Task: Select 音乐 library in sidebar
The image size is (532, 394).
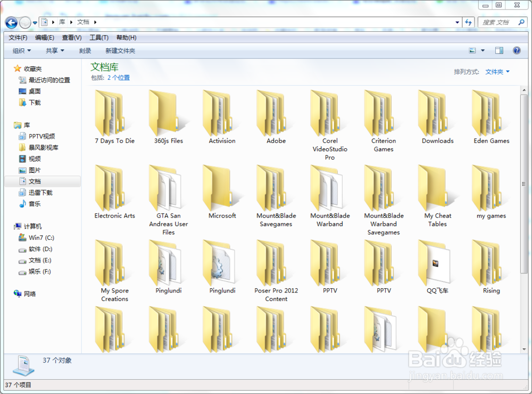Action: click(30, 204)
